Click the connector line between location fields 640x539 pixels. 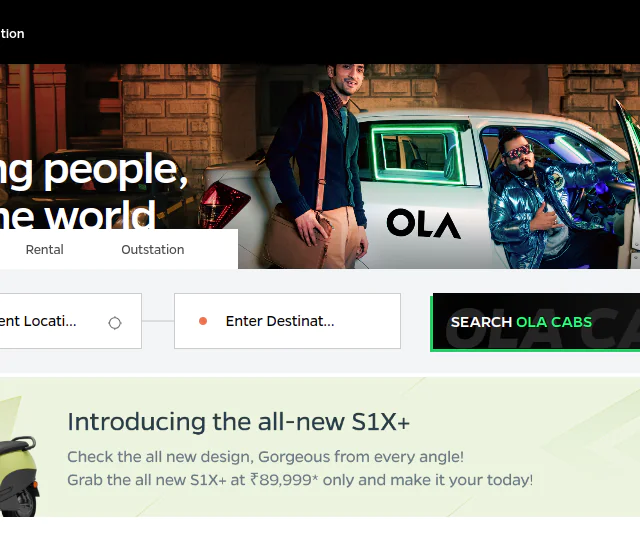(158, 321)
